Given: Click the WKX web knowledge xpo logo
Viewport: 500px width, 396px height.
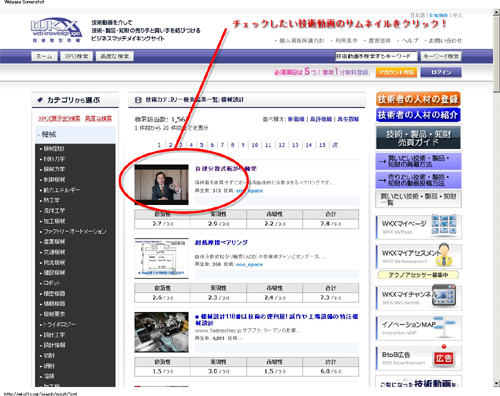Looking at the screenshot, I should 57,30.
